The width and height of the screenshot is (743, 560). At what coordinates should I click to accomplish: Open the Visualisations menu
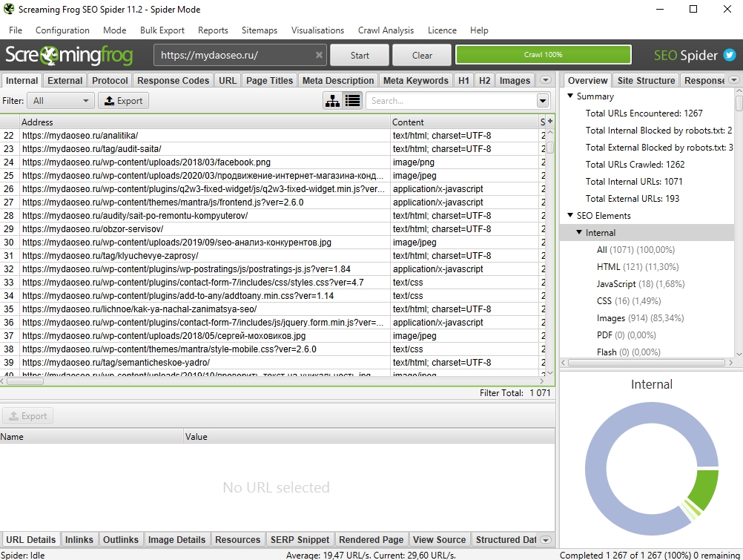click(x=317, y=30)
